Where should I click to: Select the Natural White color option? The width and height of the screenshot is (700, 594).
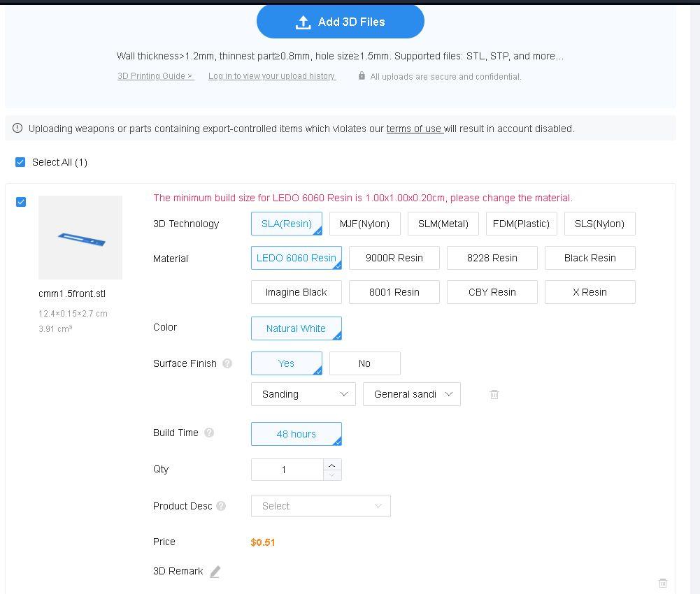pos(296,328)
